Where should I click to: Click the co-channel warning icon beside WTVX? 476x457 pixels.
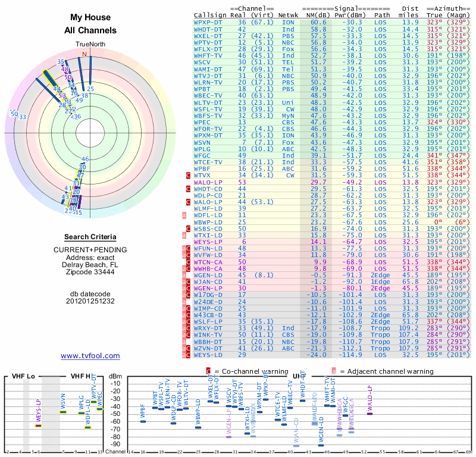[188, 175]
